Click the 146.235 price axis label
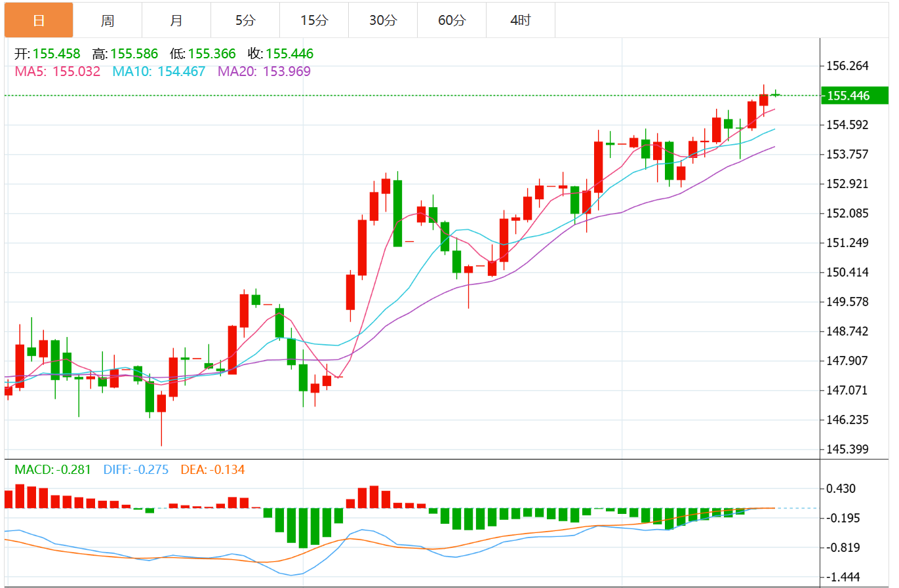This screenshot has height=588, width=899. coord(847,420)
